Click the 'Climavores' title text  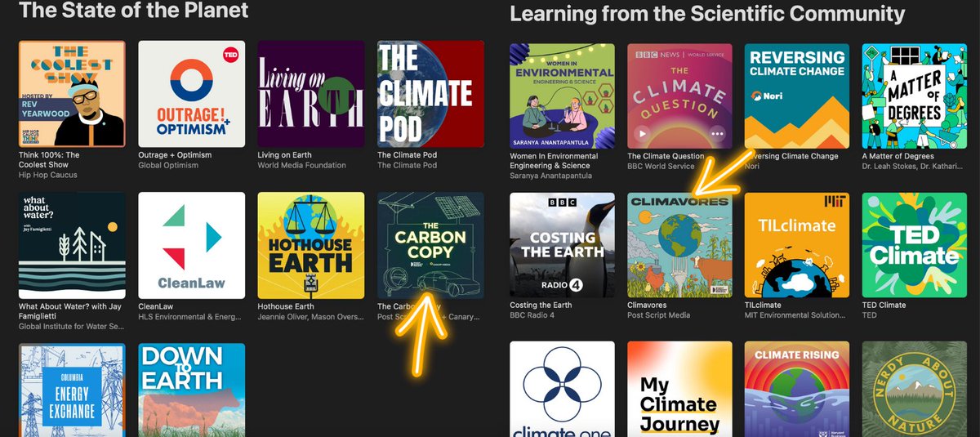tap(647, 305)
